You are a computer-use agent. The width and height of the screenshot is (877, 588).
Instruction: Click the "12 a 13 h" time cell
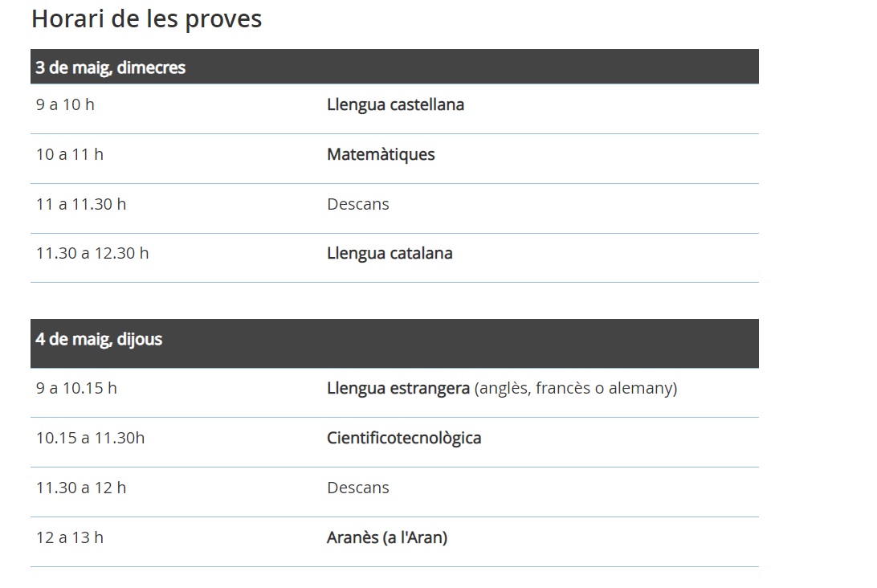click(70, 537)
